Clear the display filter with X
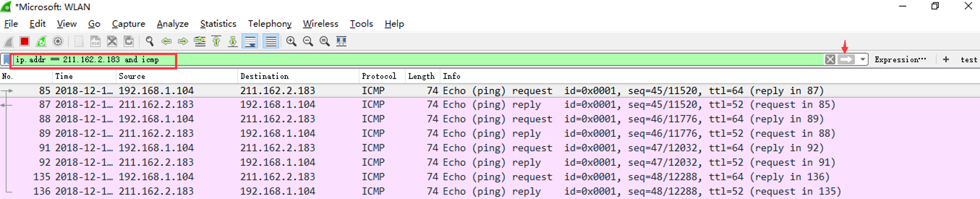The height and width of the screenshot is (199, 980). pos(830,59)
